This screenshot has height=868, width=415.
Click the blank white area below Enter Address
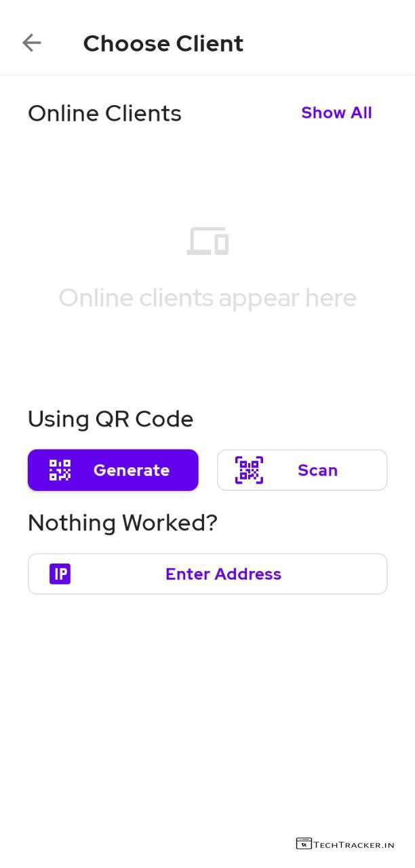tap(207, 712)
